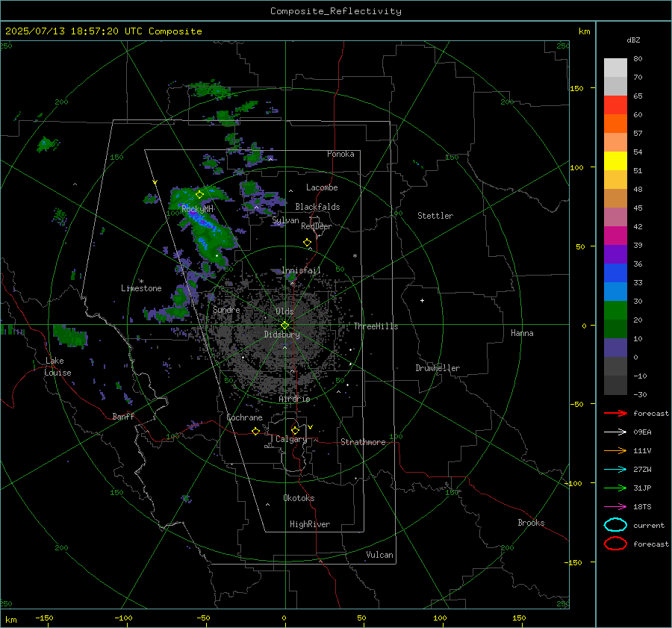Click the Banff town label
Screen dimensions: 672x628
(123, 416)
